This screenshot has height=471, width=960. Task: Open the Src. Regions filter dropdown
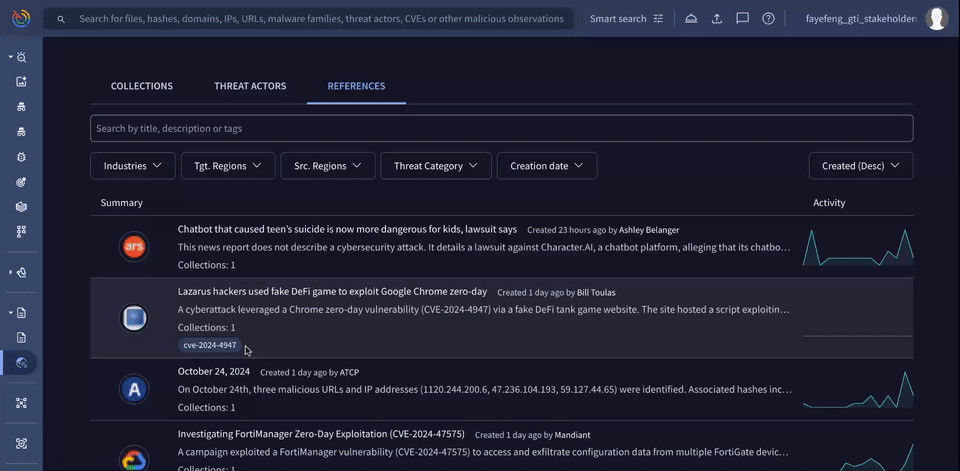[328, 166]
